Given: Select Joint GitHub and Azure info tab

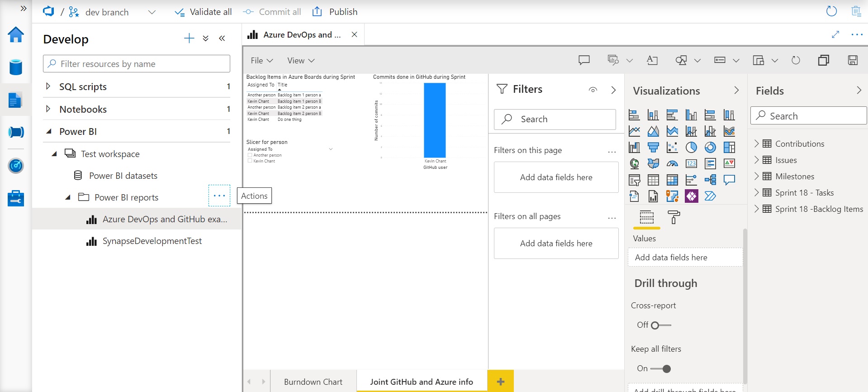Looking at the screenshot, I should coord(422,382).
